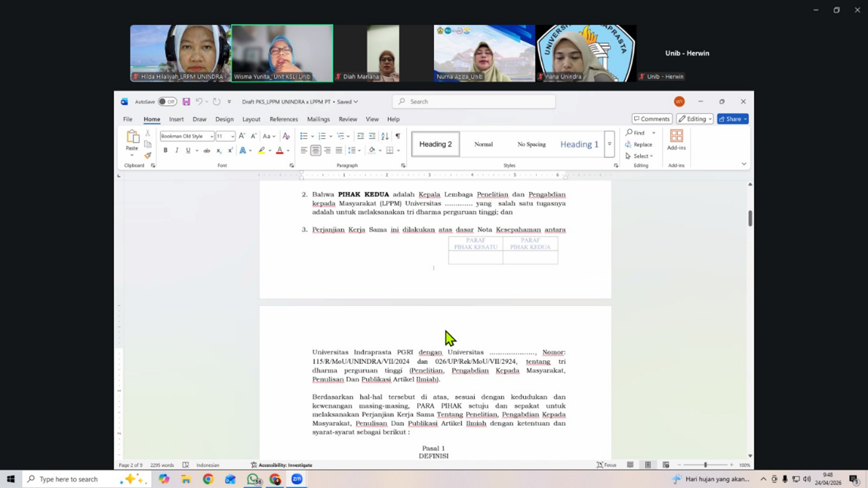Click the Sort A-Z icon
Screen dimensions: 868x488
coord(385,136)
